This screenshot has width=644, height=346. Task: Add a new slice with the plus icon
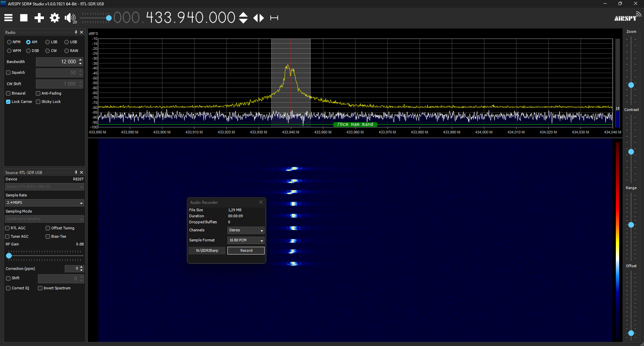[39, 18]
